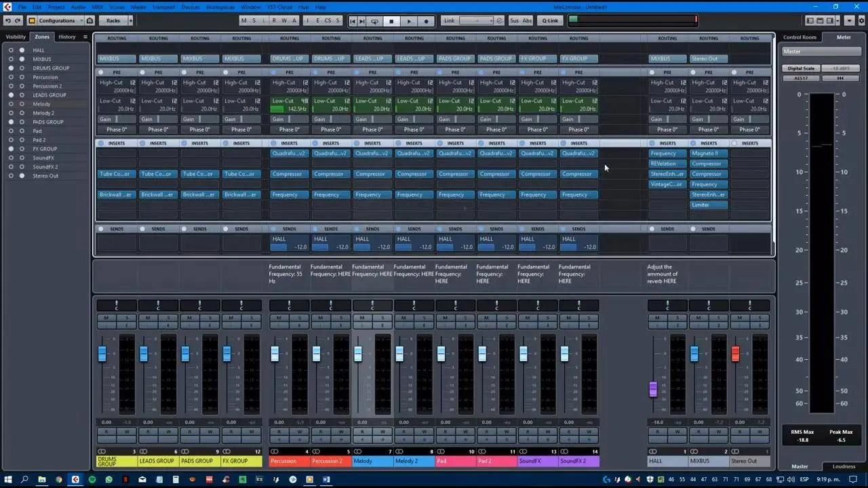The height and width of the screenshot is (488, 868).
Task: Switch to the Loudness tab
Action: pyautogui.click(x=844, y=466)
